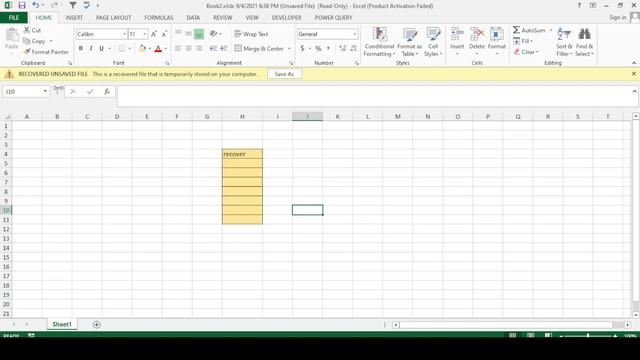Image resolution: width=640 pixels, height=360 pixels.
Task: Click the Insert cells icon
Action: [457, 34]
